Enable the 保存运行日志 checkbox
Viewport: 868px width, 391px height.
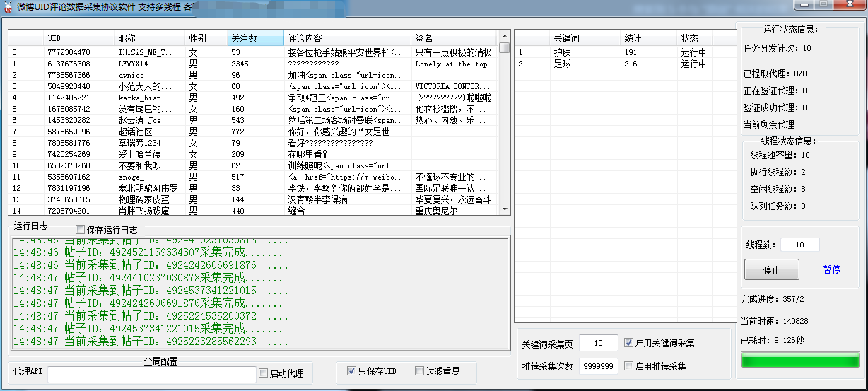(x=80, y=230)
